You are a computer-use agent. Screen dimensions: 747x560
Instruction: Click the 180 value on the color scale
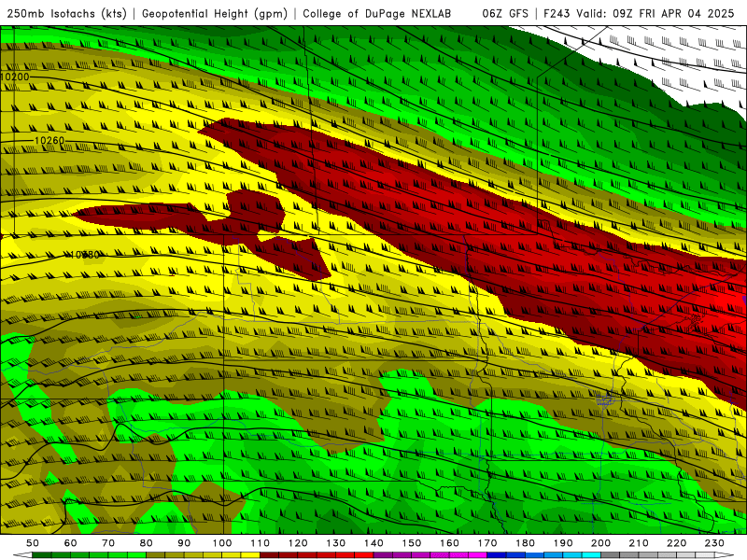pos(525,543)
